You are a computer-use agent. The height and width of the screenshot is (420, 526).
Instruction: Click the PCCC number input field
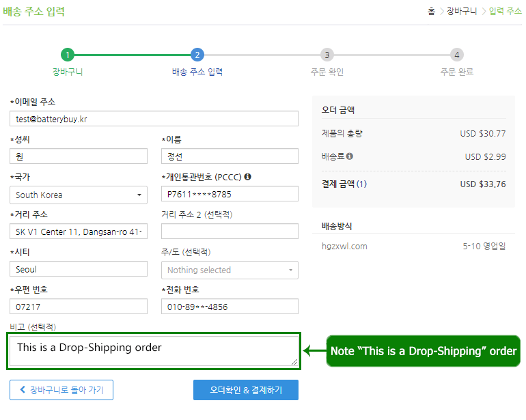coord(230,195)
